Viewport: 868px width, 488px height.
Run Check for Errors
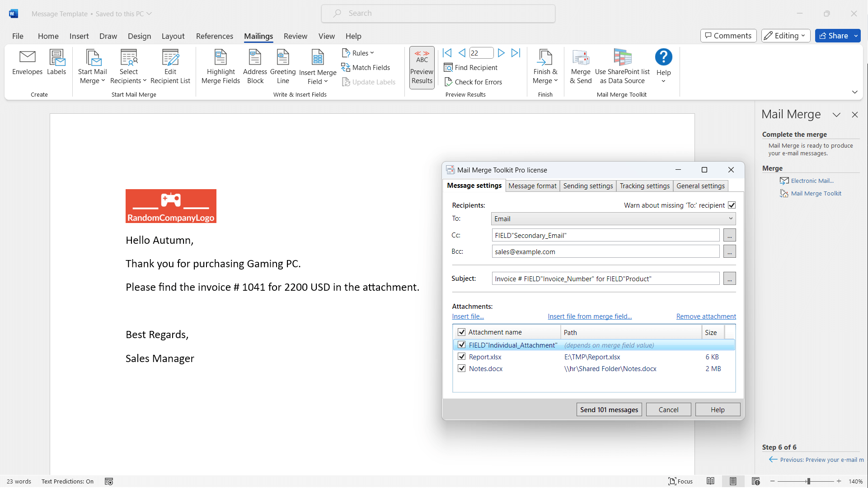coord(474,82)
